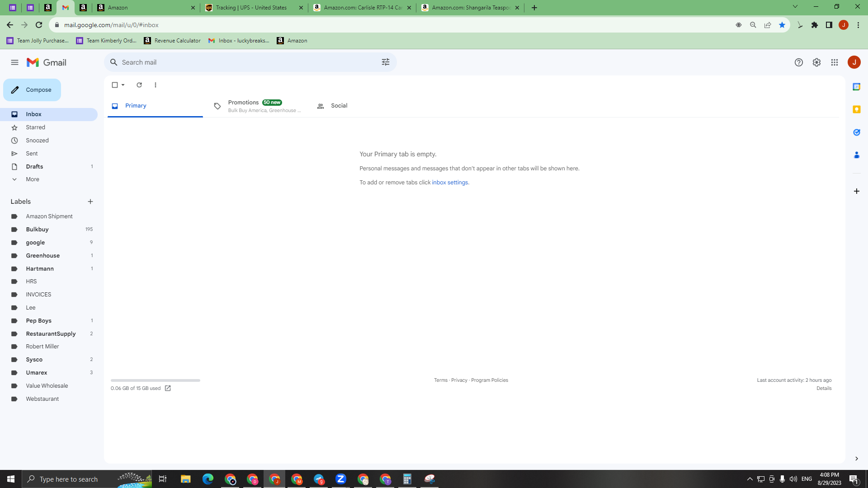Collapse the side panel chevron
Image resolution: width=868 pixels, height=488 pixels.
pyautogui.click(x=856, y=459)
